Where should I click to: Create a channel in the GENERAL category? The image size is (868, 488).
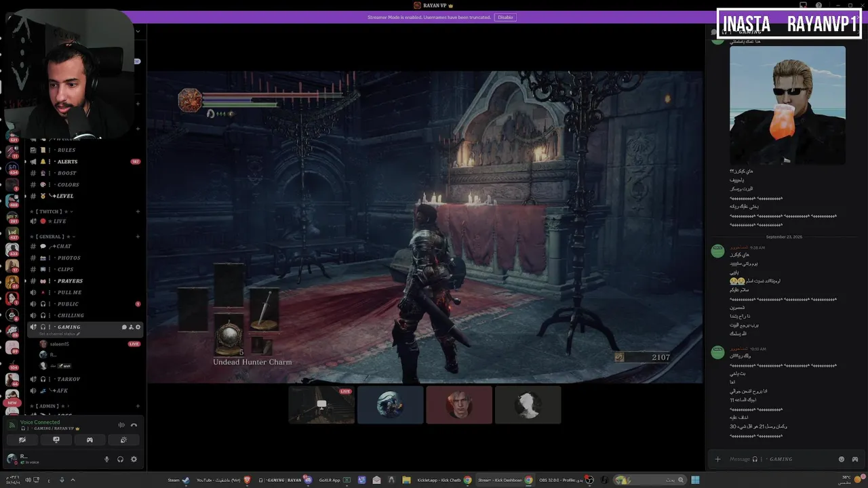coord(138,237)
